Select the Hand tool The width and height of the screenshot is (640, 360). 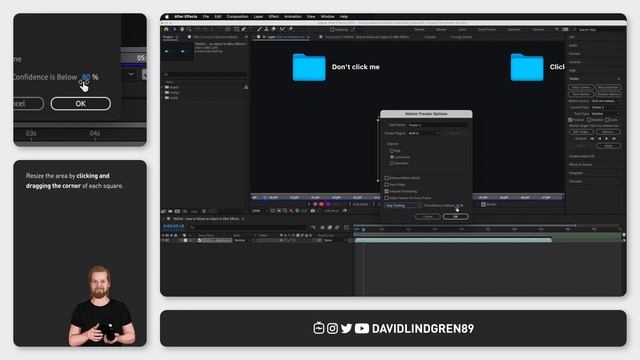(x=182, y=29)
